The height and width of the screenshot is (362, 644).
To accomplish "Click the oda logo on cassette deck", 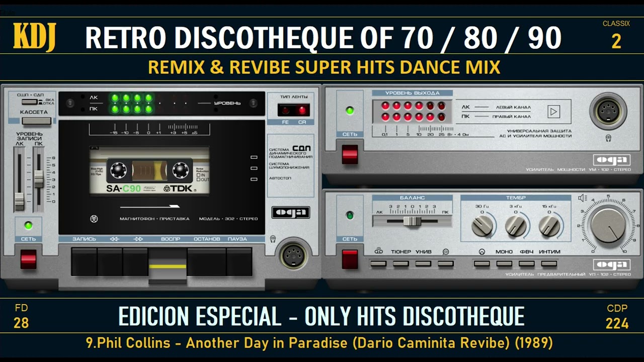I will point(291,212).
